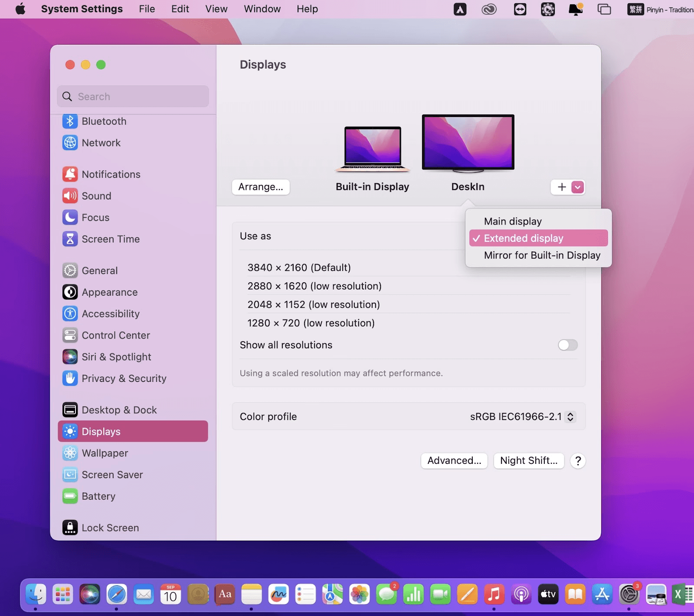The width and height of the screenshot is (694, 616).
Task: Select the DeskIn monitor thumbnail
Action: [x=468, y=143]
